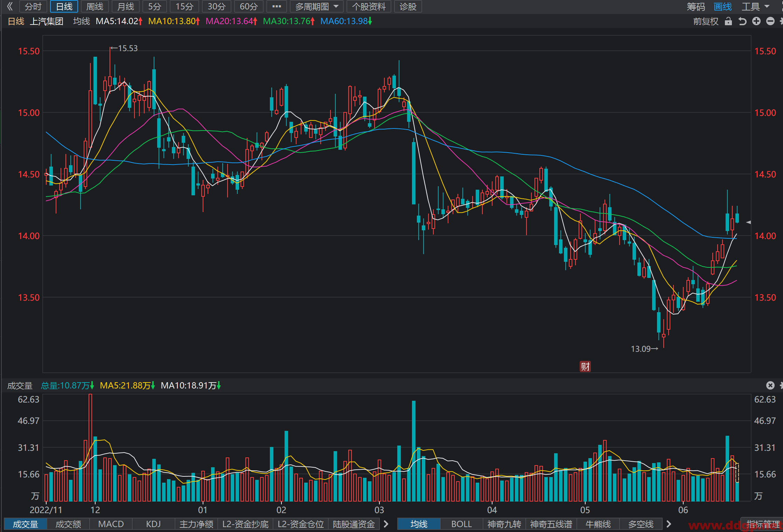This screenshot has width=783, height=532.
Task: Switch to the 周线 weekly tab
Action: tap(95, 6)
